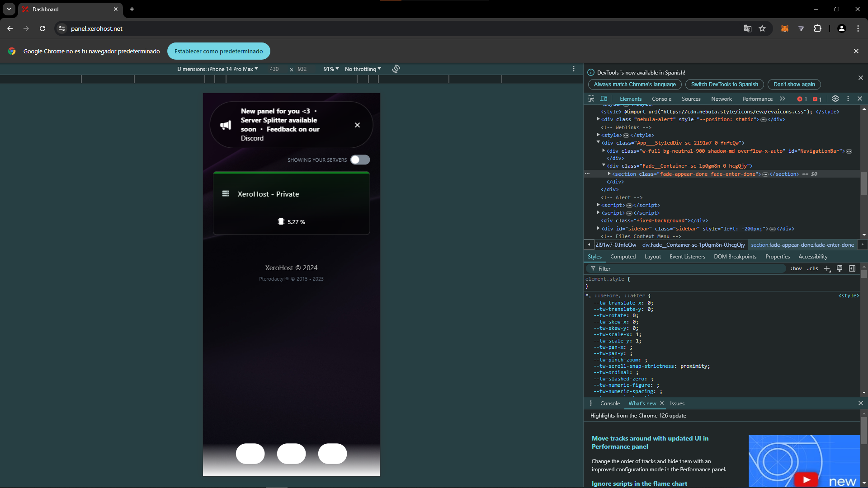Viewport: 868px width, 488px height.
Task: Collapse the App__StyledDiv div node
Action: [598, 142]
